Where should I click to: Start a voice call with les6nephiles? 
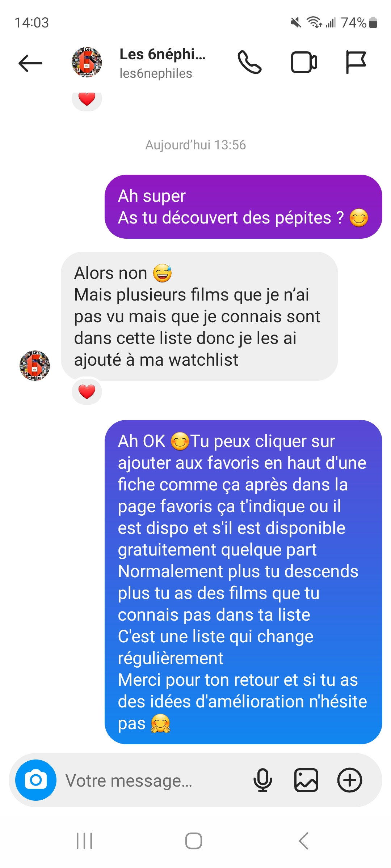pos(249,63)
